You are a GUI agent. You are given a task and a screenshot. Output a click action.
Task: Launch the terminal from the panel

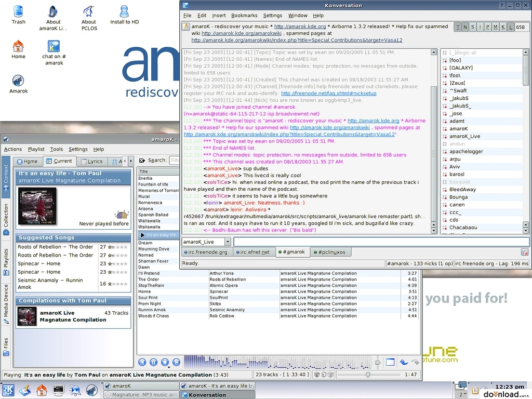click(58, 390)
